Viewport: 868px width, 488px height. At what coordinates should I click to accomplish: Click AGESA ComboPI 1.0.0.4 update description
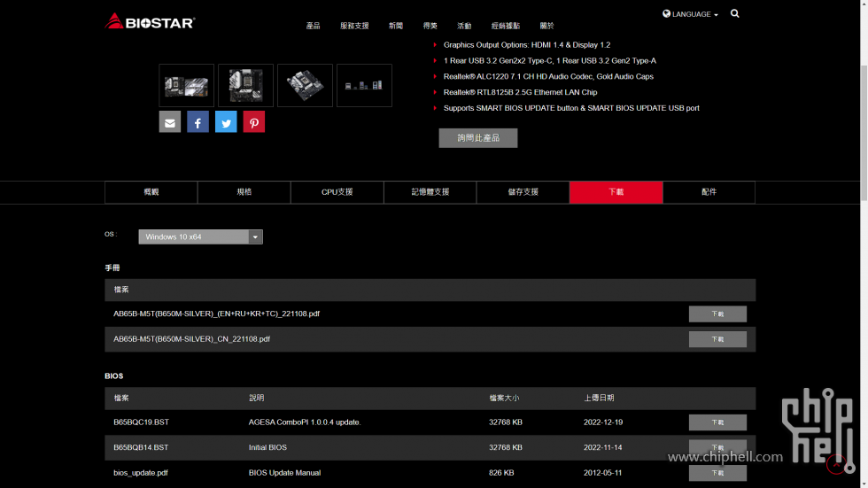pos(305,422)
